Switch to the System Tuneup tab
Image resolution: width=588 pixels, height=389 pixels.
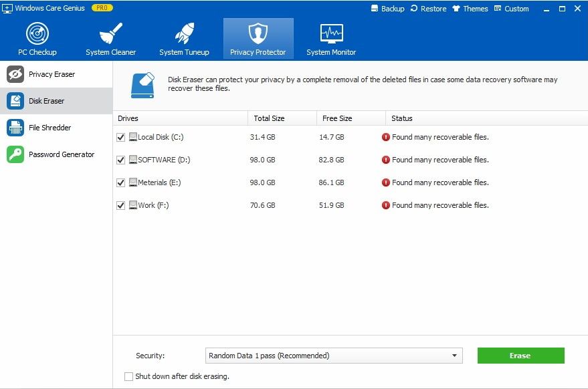point(184,38)
